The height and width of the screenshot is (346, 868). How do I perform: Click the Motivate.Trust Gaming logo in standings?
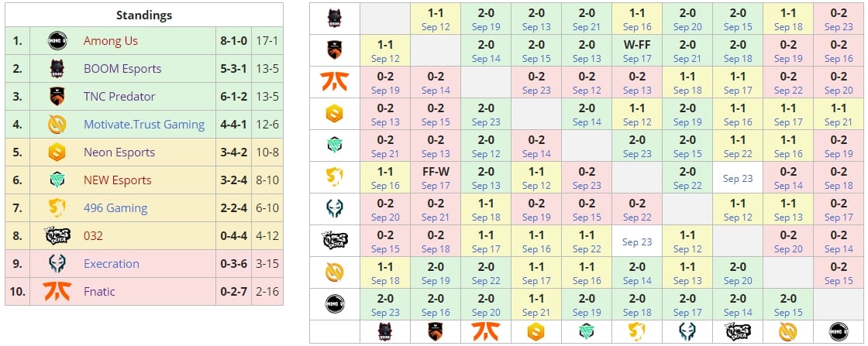pyautogui.click(x=57, y=125)
